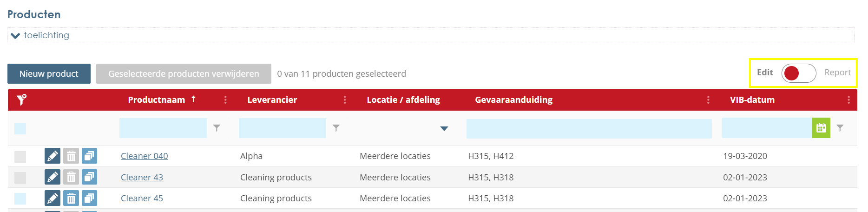
Task: Click the filter icon next to Leverancier filter field
Action: 336,128
